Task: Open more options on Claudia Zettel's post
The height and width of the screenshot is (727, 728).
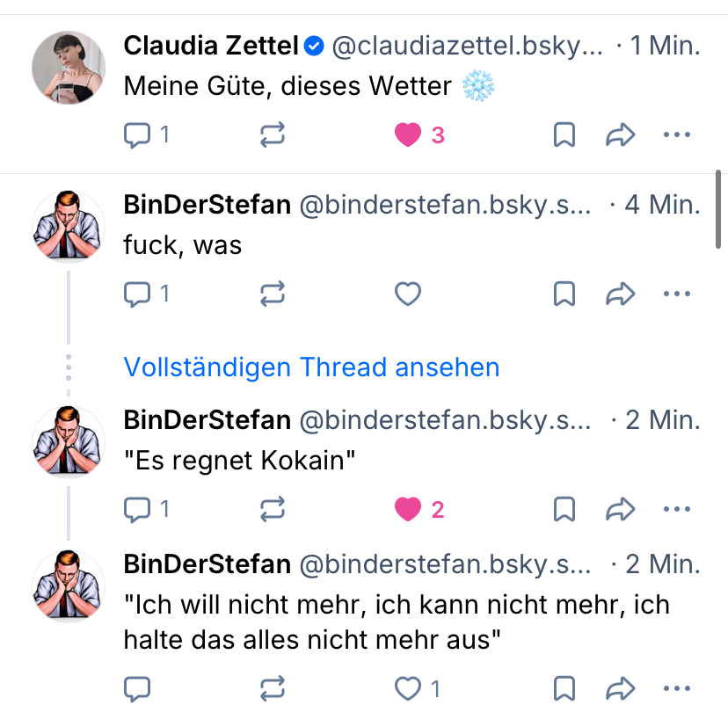Action: [677, 134]
